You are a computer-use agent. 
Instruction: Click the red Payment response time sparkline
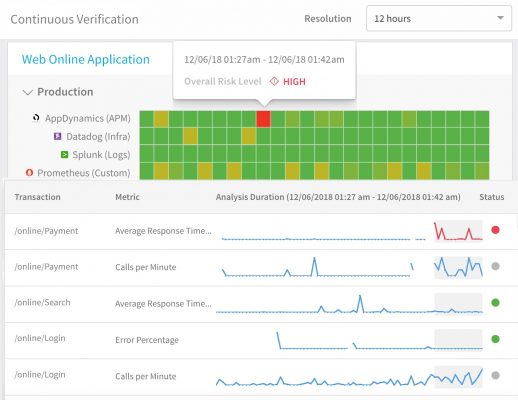coord(458,231)
